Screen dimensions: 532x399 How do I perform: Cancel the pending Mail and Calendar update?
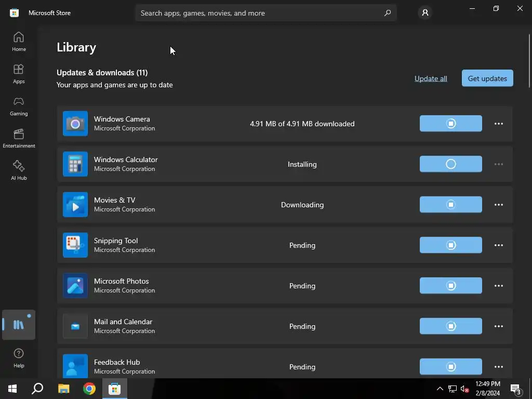point(450,326)
